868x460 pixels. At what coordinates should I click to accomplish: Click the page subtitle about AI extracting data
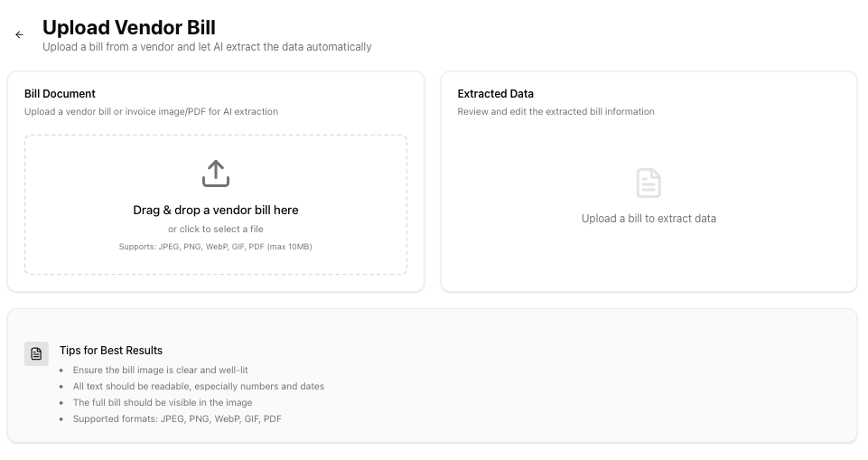pyautogui.click(x=207, y=47)
